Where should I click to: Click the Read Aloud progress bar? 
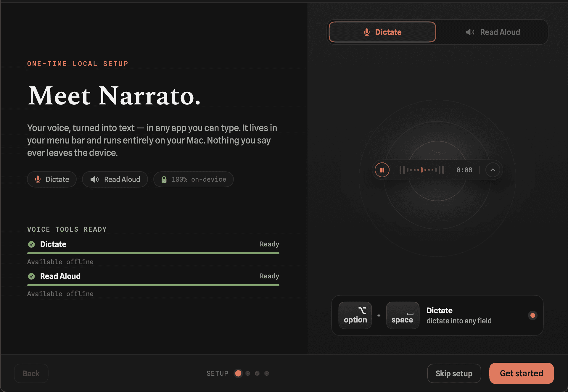pyautogui.click(x=153, y=285)
